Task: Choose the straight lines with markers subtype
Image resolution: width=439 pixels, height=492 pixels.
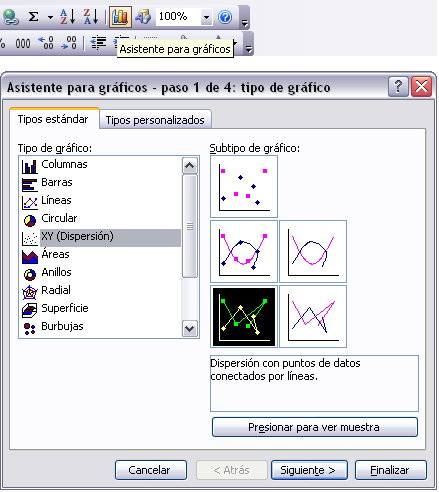Action: [244, 316]
